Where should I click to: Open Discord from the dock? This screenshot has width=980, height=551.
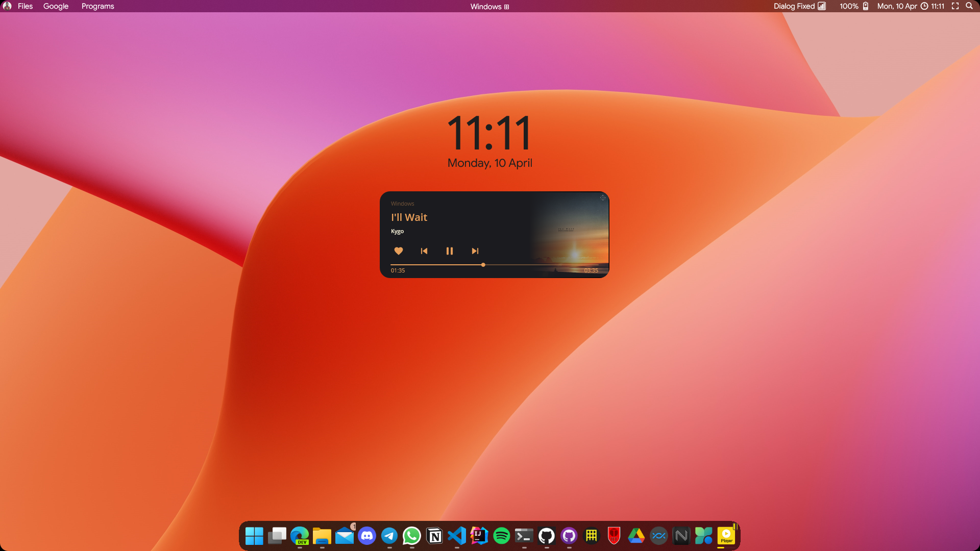[367, 536]
